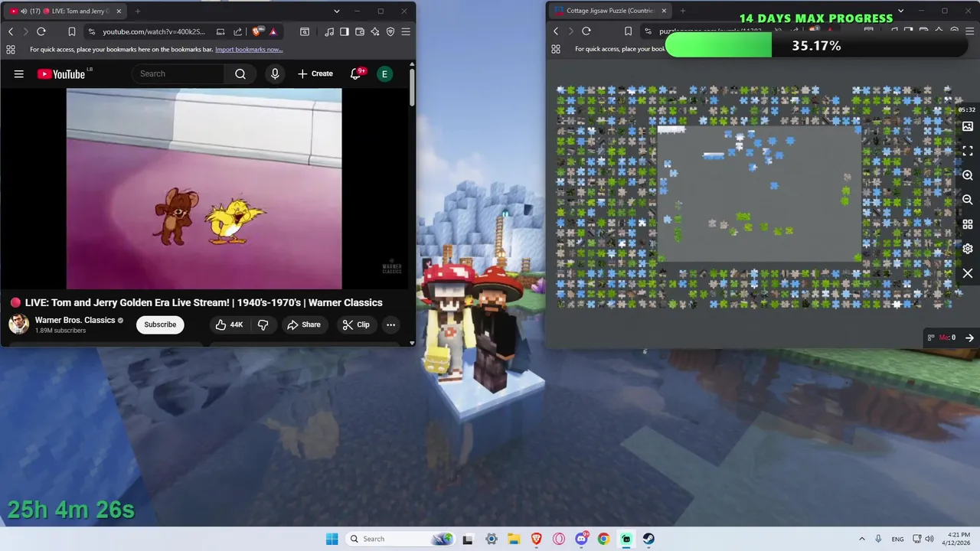Screen dimensions: 980x551
Task: Open tab search dropdown in puzzle window
Action: click(900, 11)
